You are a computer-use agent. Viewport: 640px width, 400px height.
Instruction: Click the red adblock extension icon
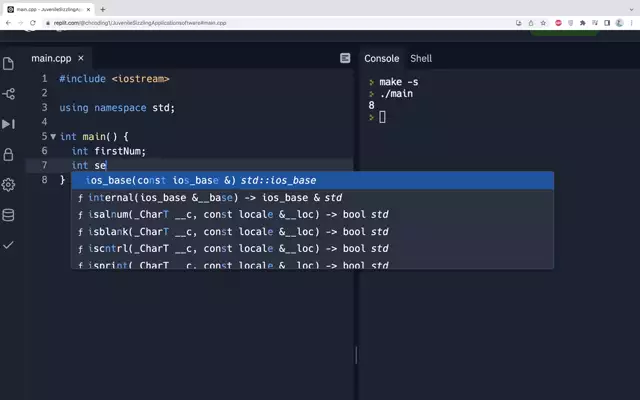tap(558, 23)
